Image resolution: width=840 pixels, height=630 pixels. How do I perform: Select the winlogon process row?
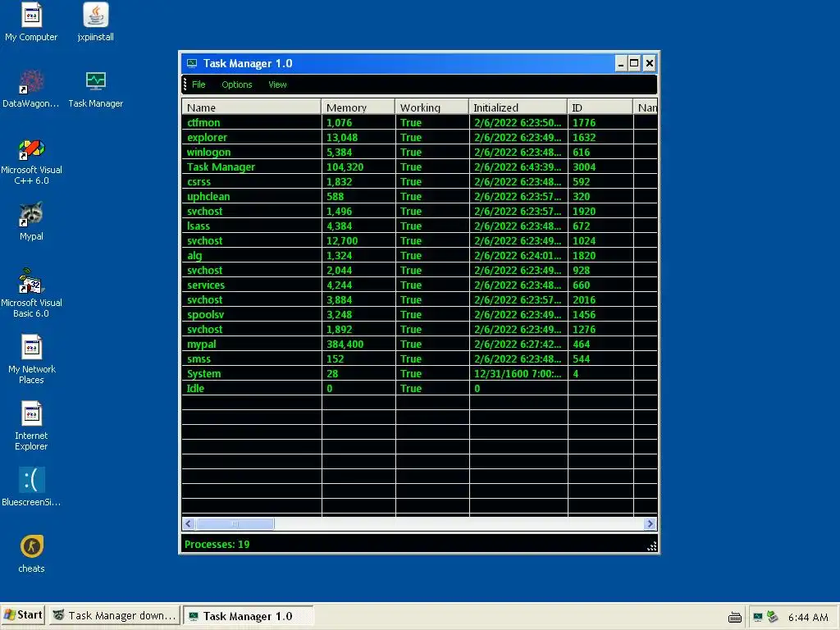[x=419, y=152]
